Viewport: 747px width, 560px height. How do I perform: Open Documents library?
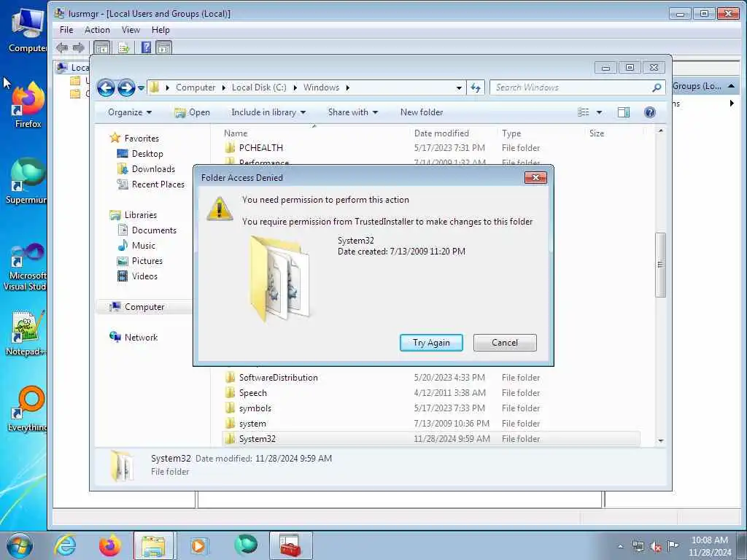point(154,230)
